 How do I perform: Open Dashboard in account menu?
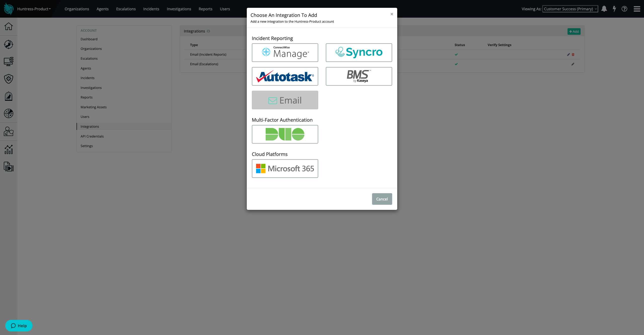click(89, 39)
